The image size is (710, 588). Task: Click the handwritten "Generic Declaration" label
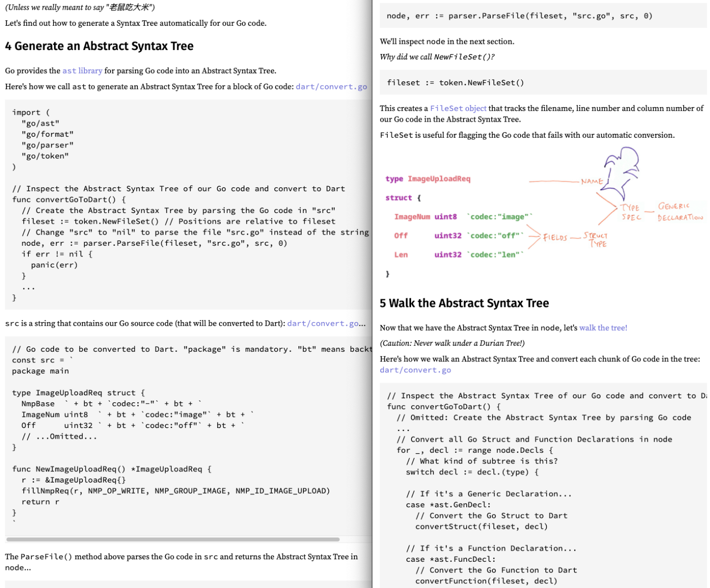(680, 212)
